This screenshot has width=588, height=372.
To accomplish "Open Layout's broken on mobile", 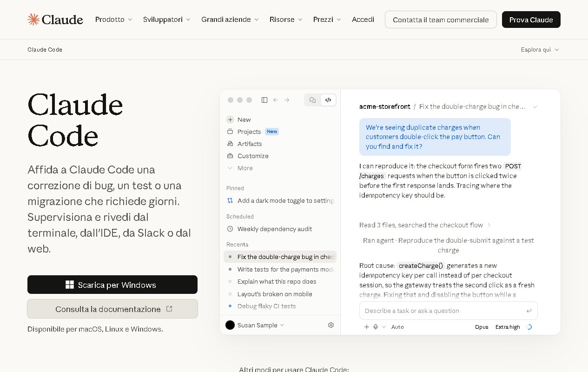I will click(x=280, y=294).
